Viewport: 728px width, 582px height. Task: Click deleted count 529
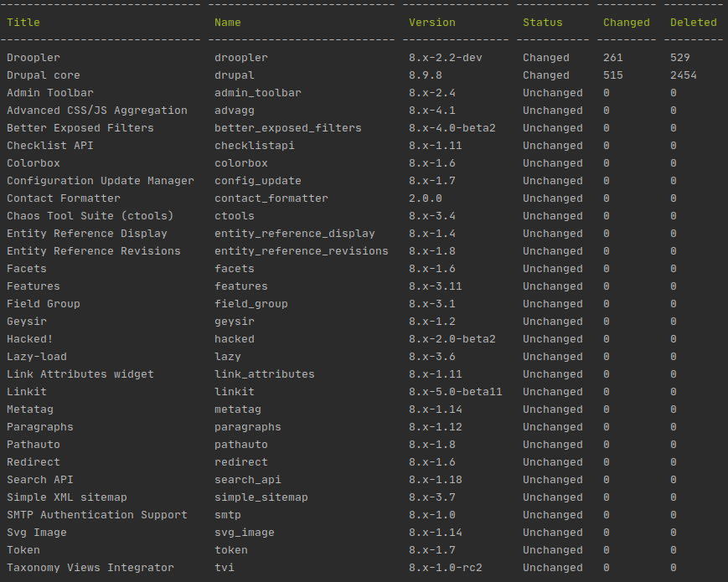pyautogui.click(x=679, y=58)
